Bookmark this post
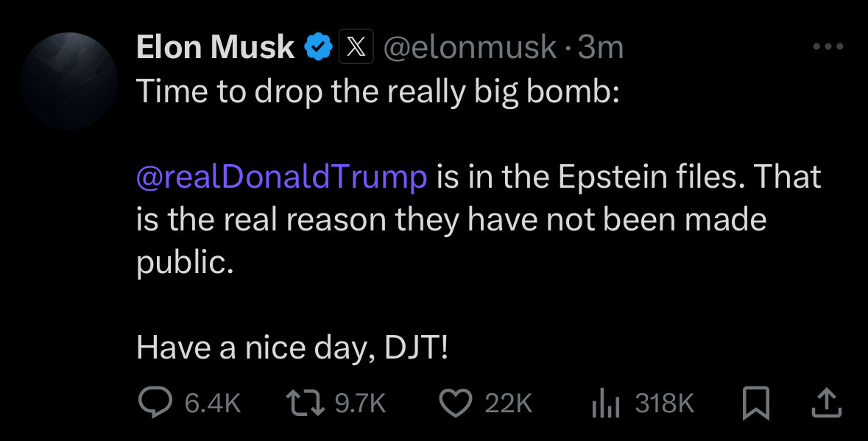The height and width of the screenshot is (441, 868). [x=756, y=403]
